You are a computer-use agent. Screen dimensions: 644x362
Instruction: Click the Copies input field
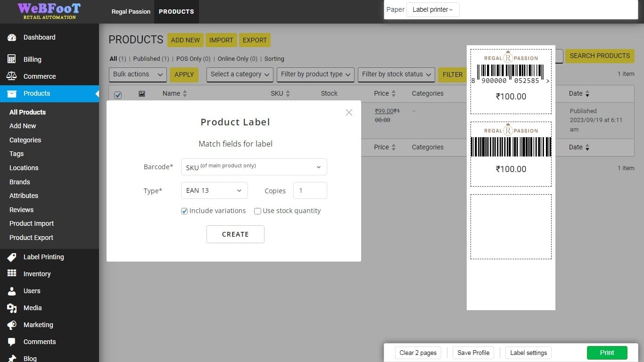point(310,190)
